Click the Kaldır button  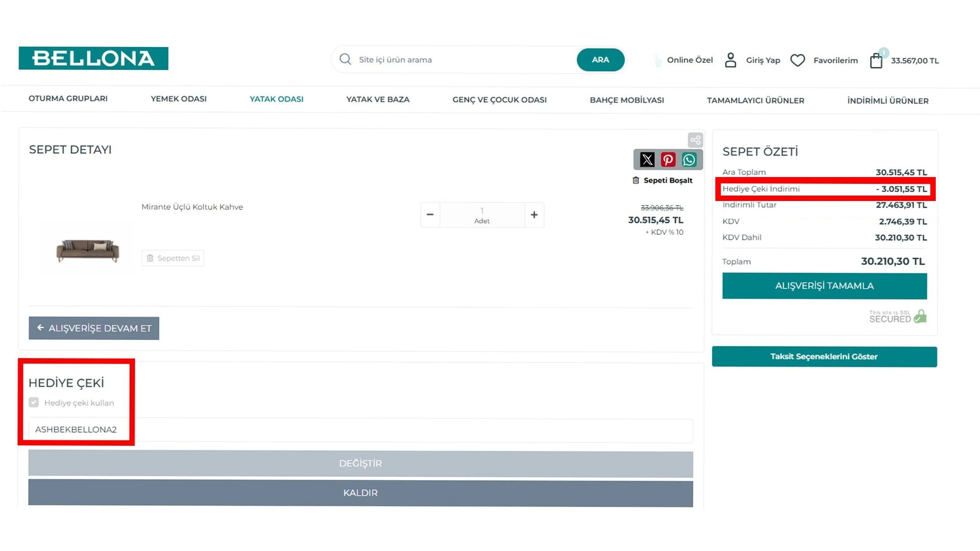[x=360, y=493]
